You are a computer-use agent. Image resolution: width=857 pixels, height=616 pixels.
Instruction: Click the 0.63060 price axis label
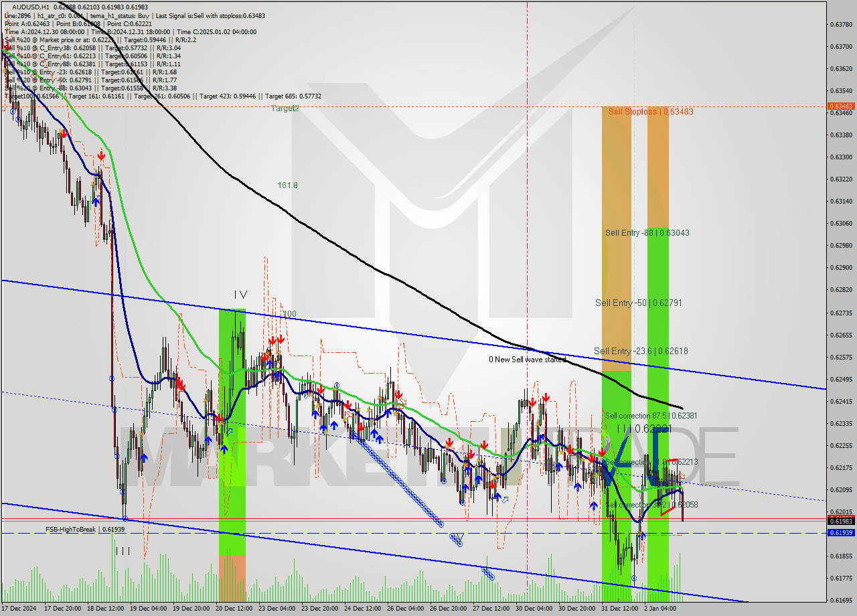pos(840,224)
